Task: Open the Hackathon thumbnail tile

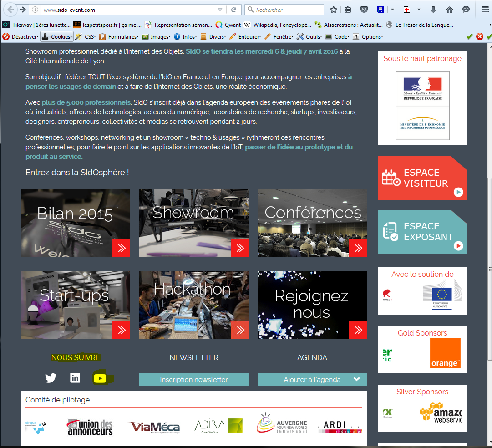Action: [194, 305]
